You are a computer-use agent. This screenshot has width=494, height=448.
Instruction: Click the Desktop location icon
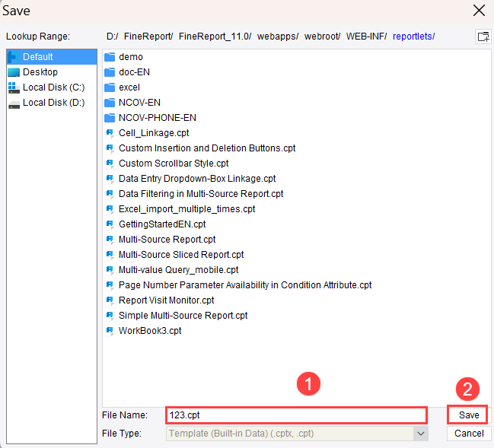coord(14,72)
